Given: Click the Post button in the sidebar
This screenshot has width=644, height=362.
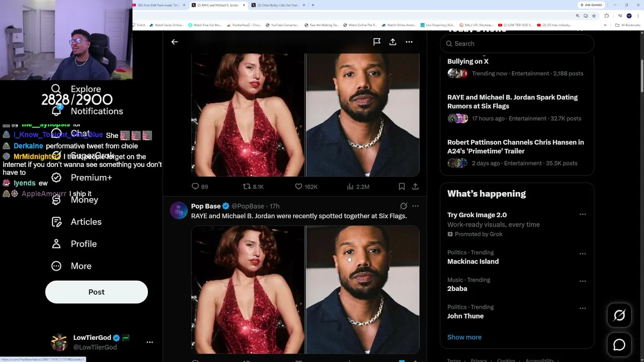Looking at the screenshot, I should 97,292.
